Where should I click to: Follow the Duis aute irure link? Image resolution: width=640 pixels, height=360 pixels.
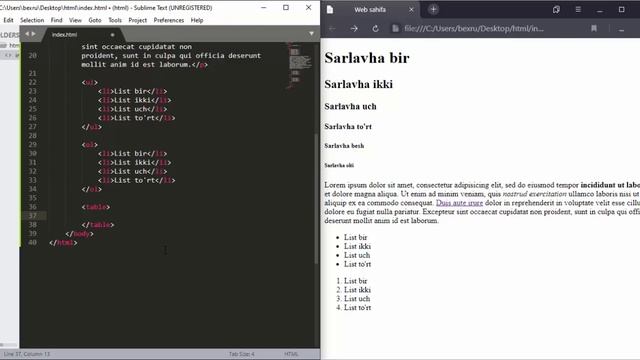pyautogui.click(x=459, y=203)
